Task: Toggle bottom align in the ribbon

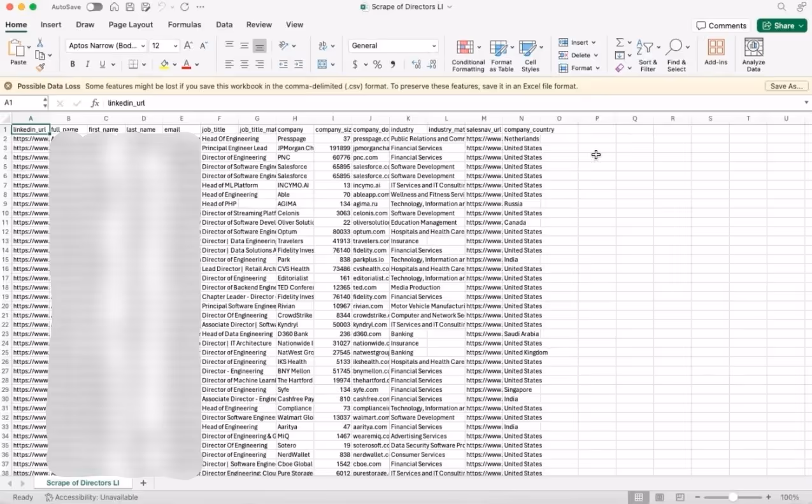Action: pos(260,46)
